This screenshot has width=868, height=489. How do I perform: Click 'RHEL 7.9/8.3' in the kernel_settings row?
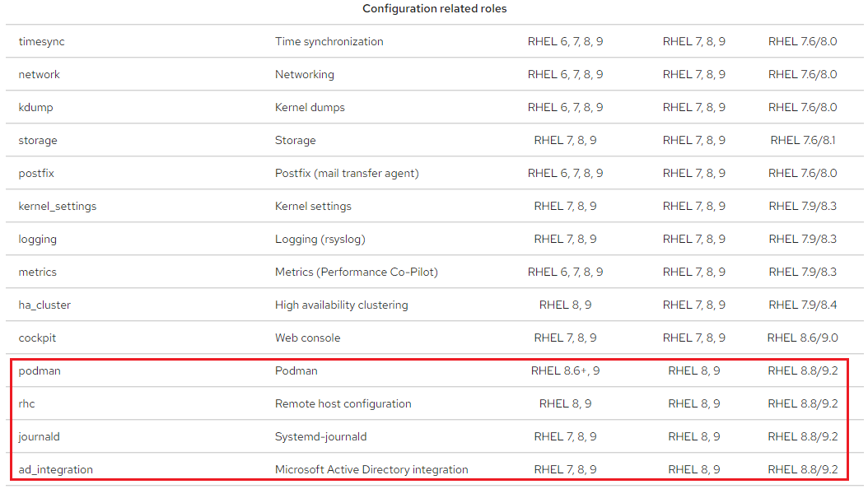pyautogui.click(x=803, y=206)
